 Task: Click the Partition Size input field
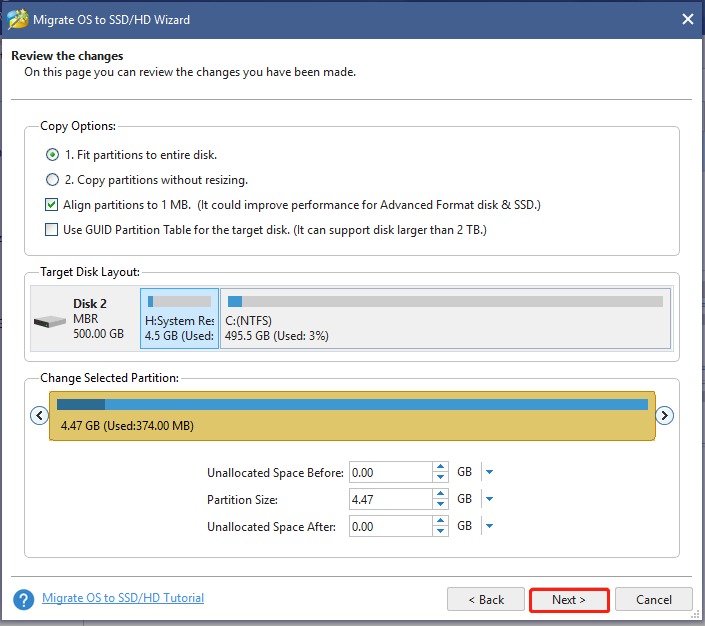pyautogui.click(x=390, y=500)
